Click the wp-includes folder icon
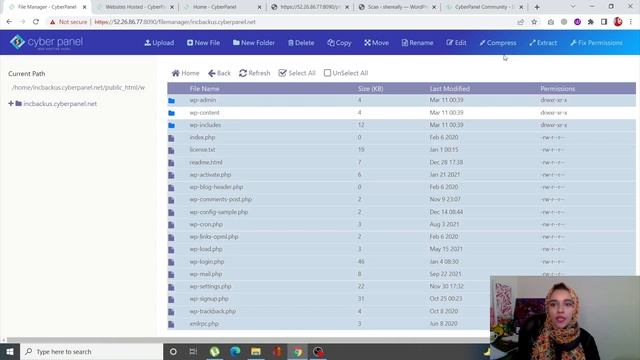 point(171,125)
